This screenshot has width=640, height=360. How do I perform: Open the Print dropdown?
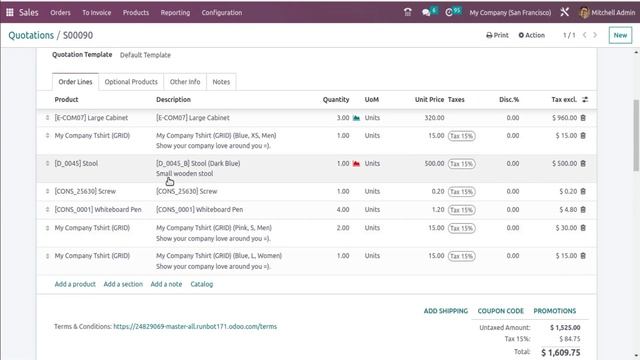(497, 35)
